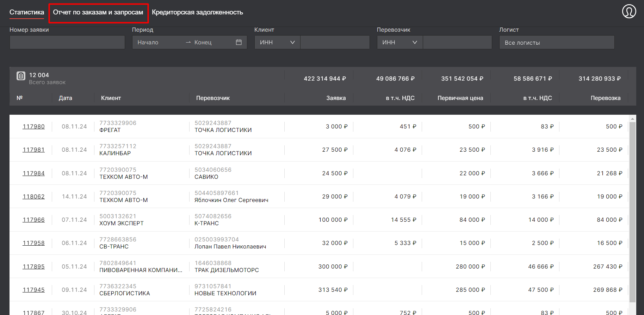Switch to the Статистика tab
The height and width of the screenshot is (315, 644).
[x=27, y=12]
